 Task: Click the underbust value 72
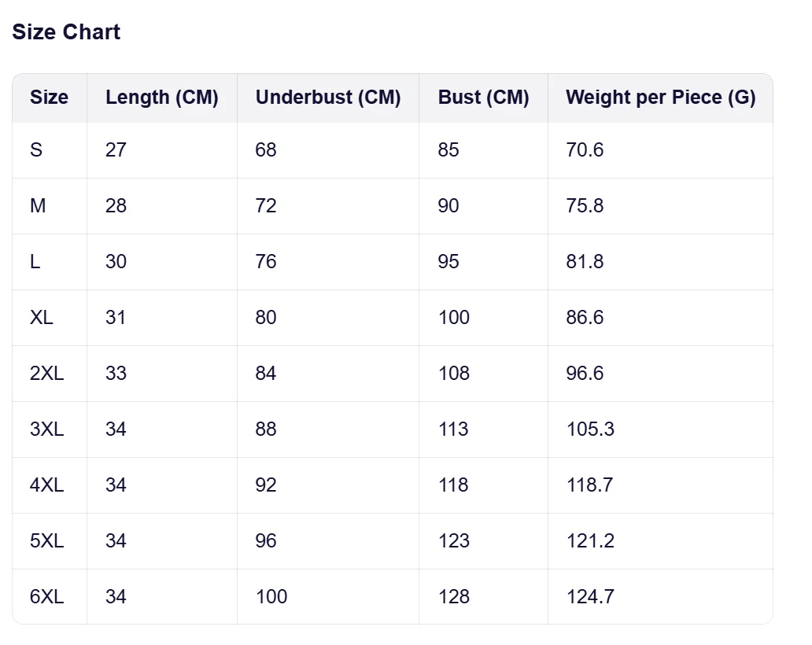click(266, 206)
